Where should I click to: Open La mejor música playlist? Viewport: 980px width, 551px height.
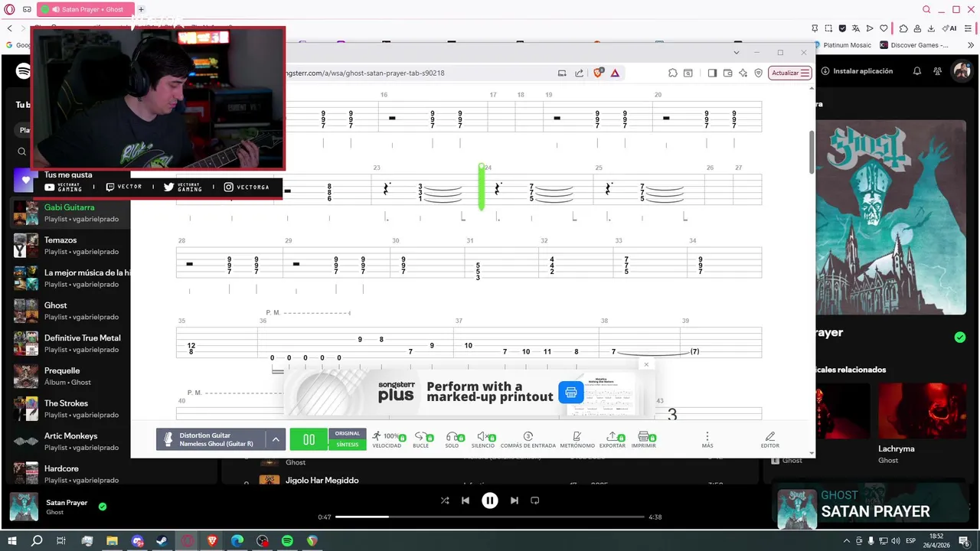coord(70,278)
